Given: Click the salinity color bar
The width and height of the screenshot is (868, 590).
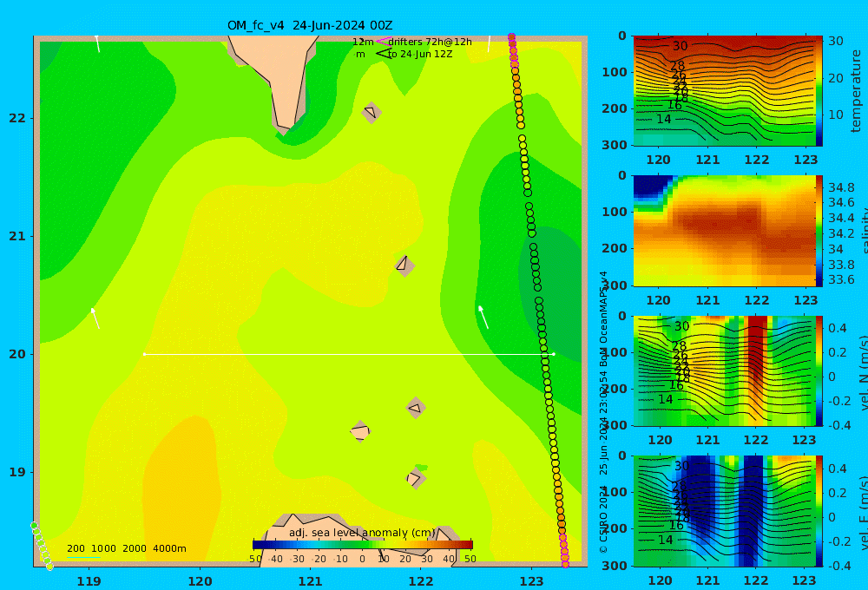Looking at the screenshot, I should click(x=819, y=231).
